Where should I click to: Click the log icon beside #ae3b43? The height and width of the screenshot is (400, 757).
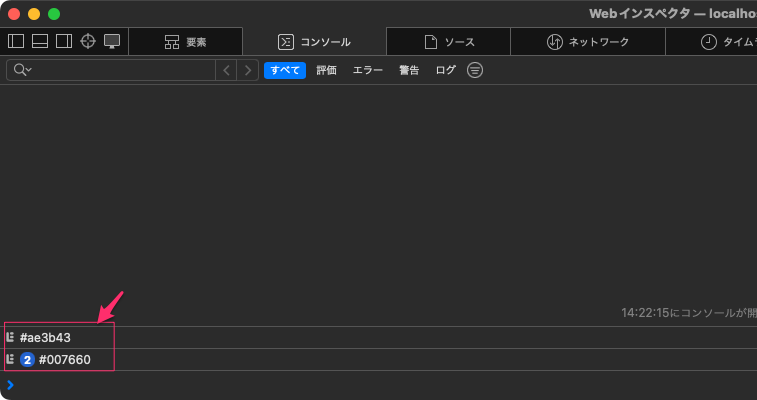(x=10, y=338)
